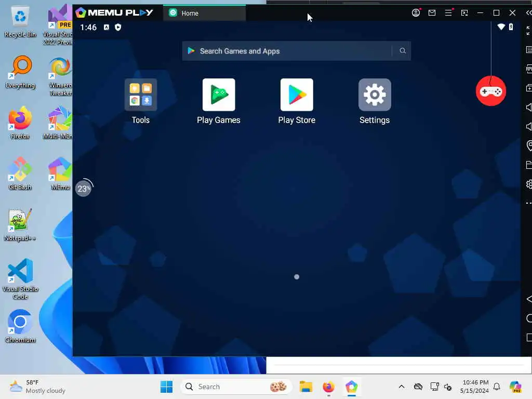Viewport: 532px width, 399px height.
Task: Click the MEmu Play logo
Action: pos(114,13)
